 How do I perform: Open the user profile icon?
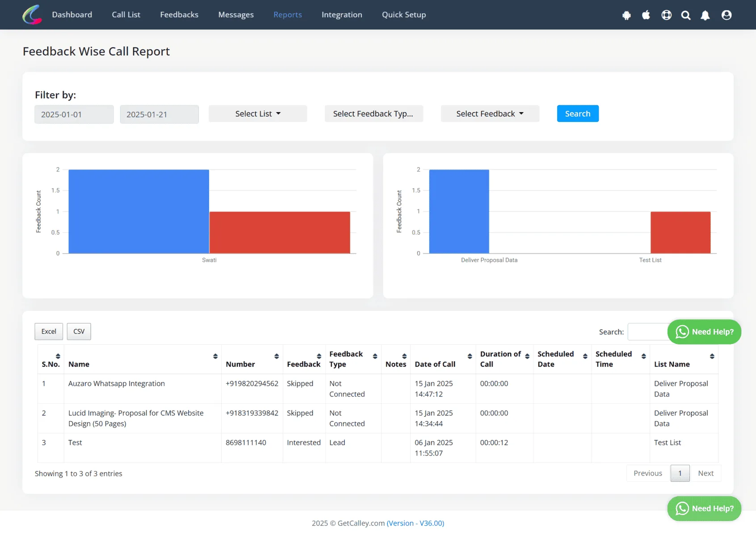click(727, 15)
